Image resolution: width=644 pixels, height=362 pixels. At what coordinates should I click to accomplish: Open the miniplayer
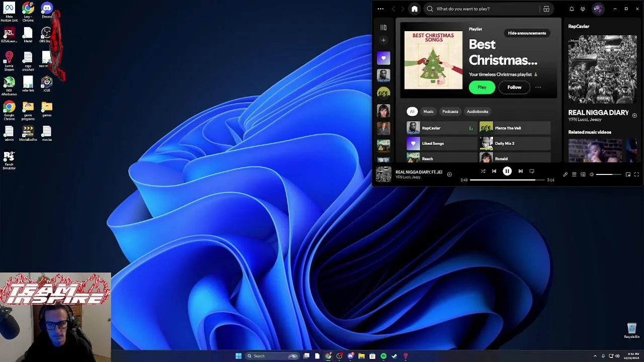pos(628,174)
